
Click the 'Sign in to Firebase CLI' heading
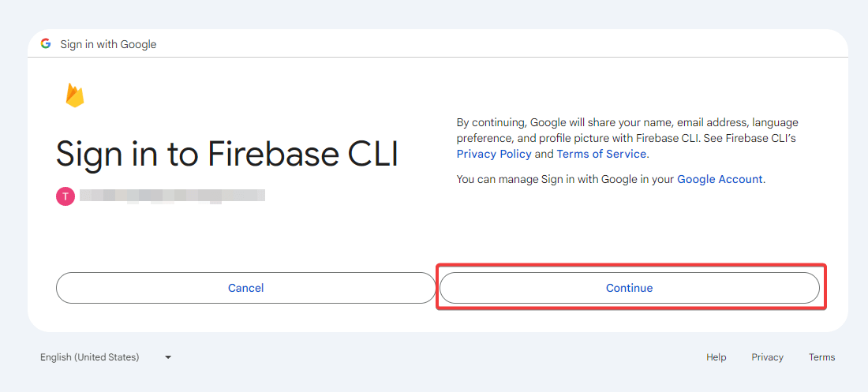[x=227, y=154]
